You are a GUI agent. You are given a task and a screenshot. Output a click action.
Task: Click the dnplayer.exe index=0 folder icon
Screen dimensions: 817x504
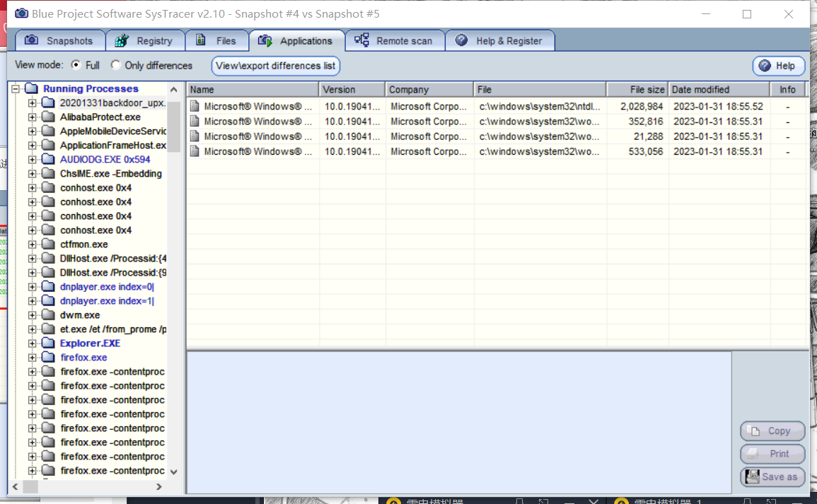click(49, 286)
